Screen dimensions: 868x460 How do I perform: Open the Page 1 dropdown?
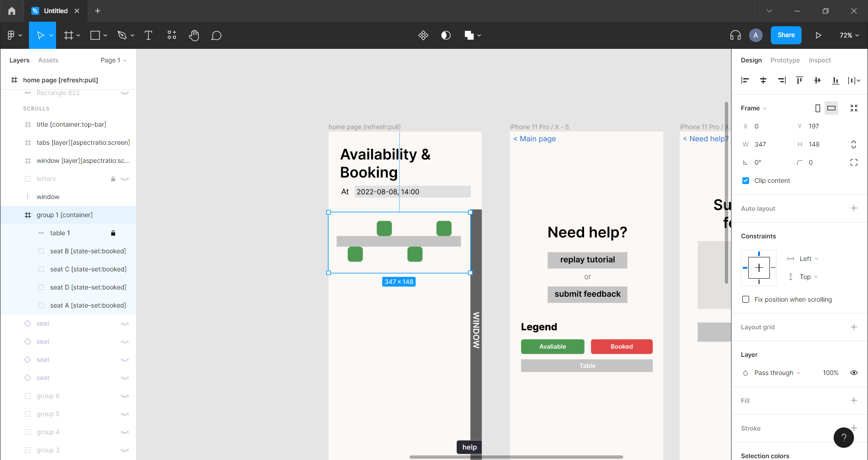click(114, 60)
